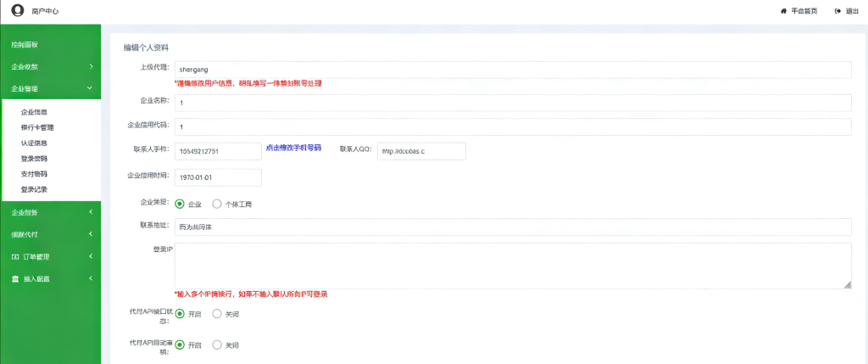The image size is (868, 364).
Task: Click the 代付API接口状态 label
Action: (149, 316)
